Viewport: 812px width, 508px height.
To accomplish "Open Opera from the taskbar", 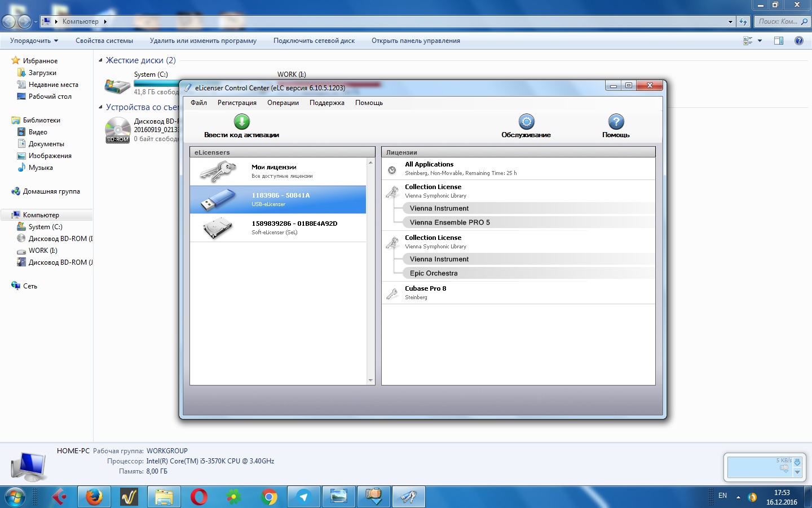I will coord(199,497).
